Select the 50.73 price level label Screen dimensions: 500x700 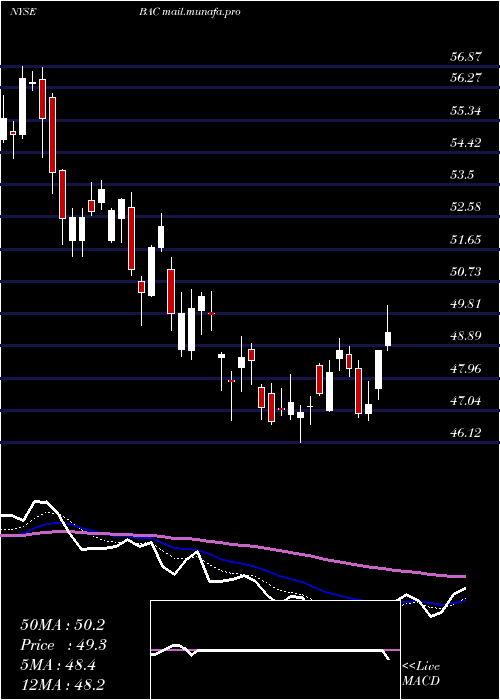(x=465, y=272)
